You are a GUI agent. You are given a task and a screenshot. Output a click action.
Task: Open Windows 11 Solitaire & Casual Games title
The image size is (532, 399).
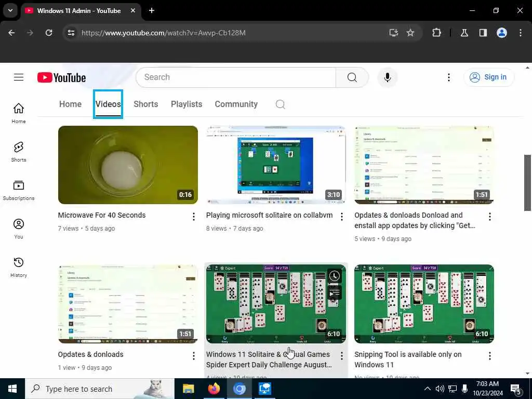coord(269,360)
